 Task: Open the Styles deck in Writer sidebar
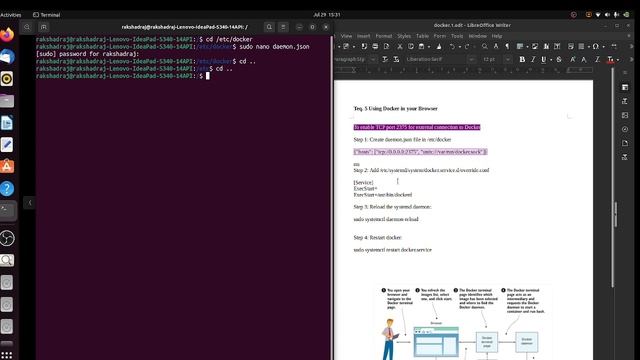pos(625,101)
